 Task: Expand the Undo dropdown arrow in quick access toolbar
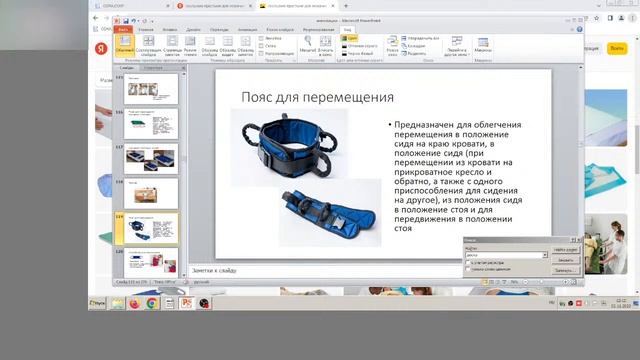138,21
